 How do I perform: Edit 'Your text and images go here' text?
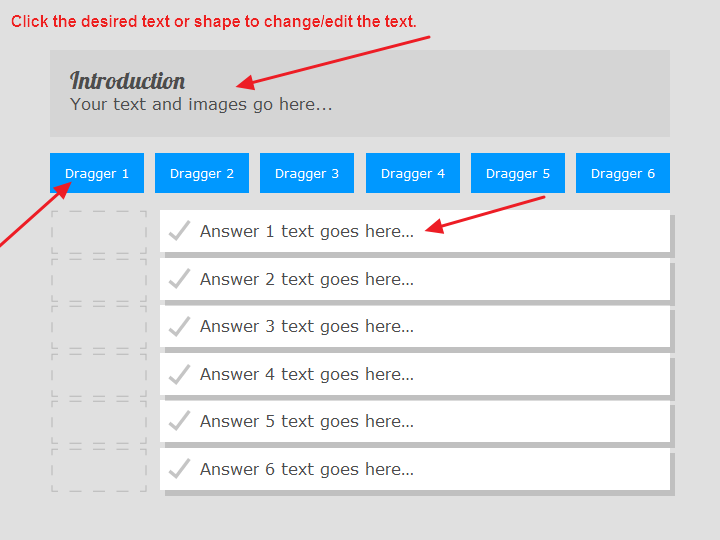point(201,104)
